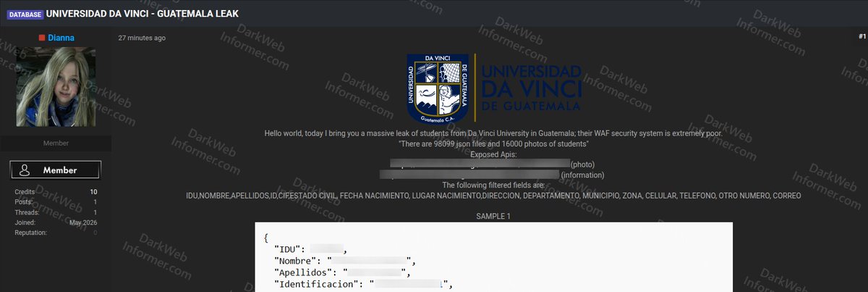Click Dianna's avatar picture
868x292 pixels.
click(x=56, y=87)
